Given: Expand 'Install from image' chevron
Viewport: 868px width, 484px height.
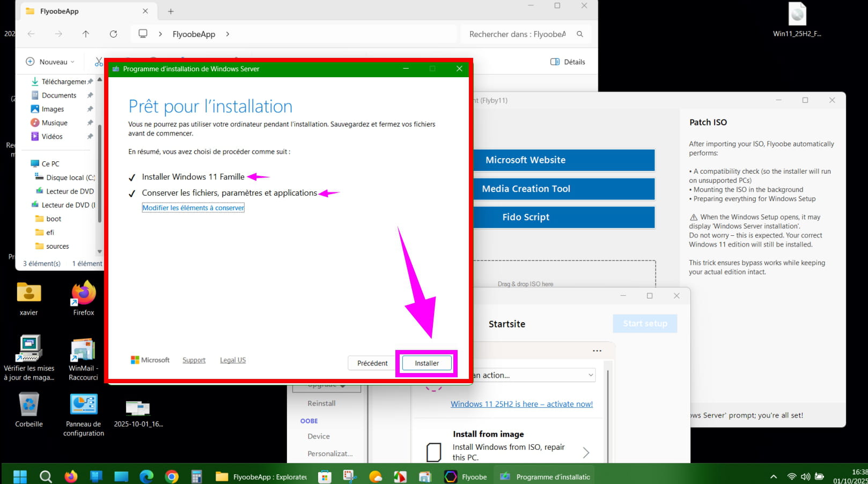Looking at the screenshot, I should click(x=586, y=452).
